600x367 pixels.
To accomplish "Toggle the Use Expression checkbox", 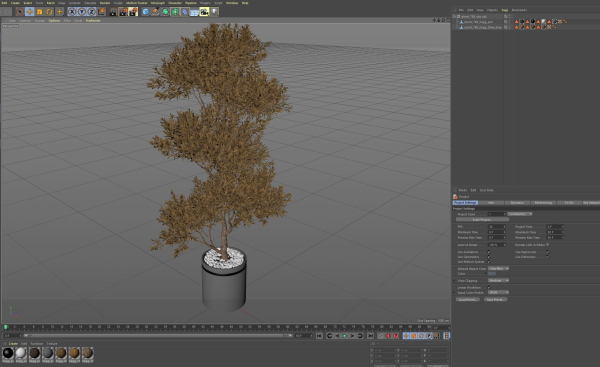I will click(548, 252).
